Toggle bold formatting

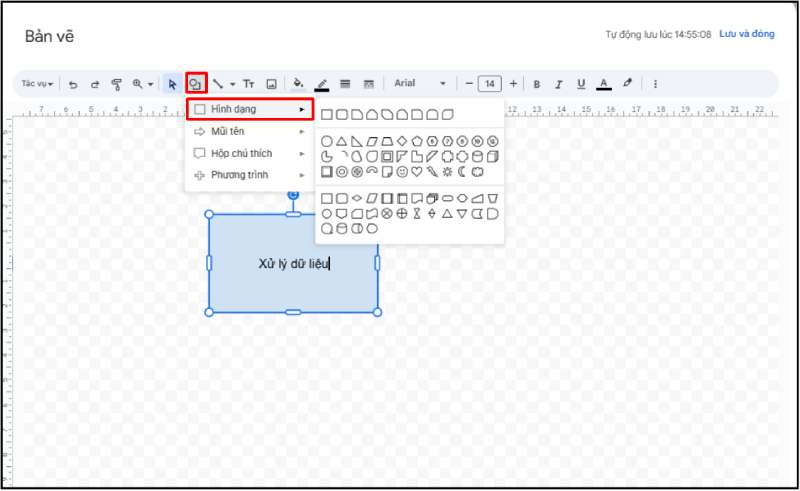536,84
